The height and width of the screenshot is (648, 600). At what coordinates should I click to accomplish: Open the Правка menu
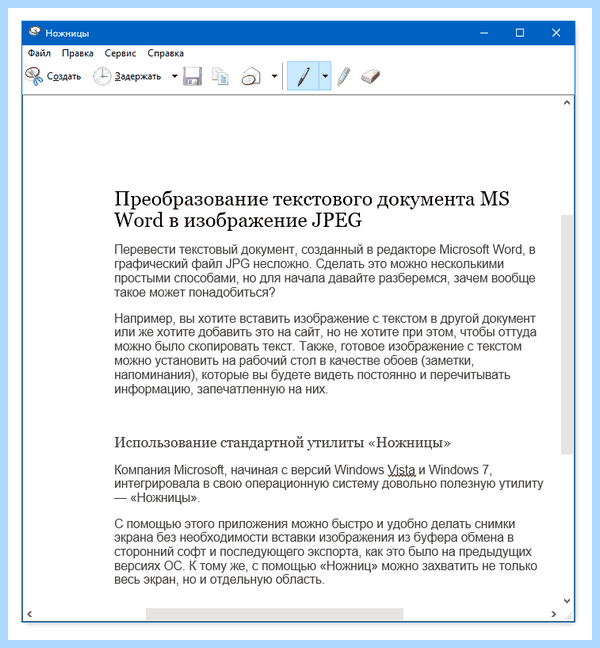[x=78, y=53]
